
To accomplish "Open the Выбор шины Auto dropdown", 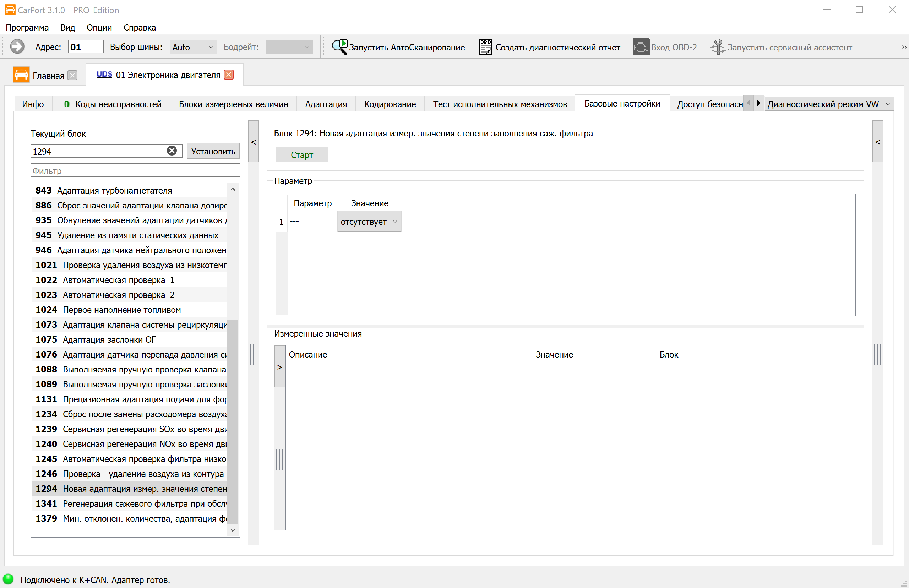I will click(x=193, y=47).
